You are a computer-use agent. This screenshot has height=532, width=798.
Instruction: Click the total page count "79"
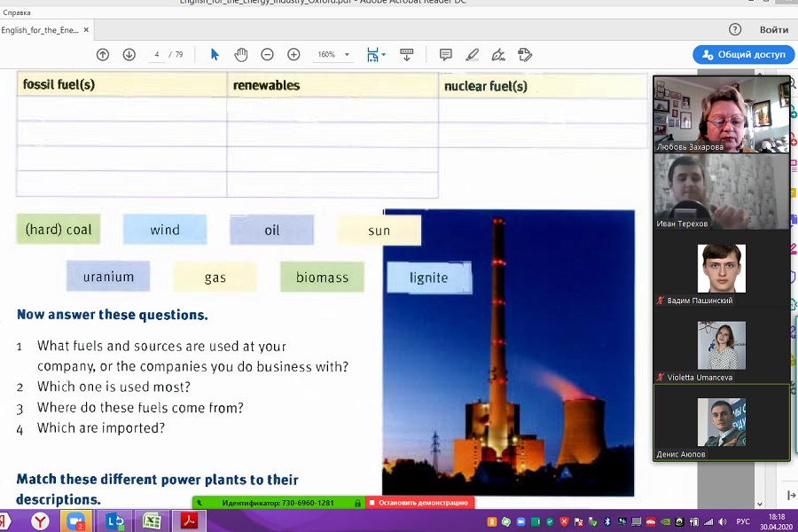point(179,54)
